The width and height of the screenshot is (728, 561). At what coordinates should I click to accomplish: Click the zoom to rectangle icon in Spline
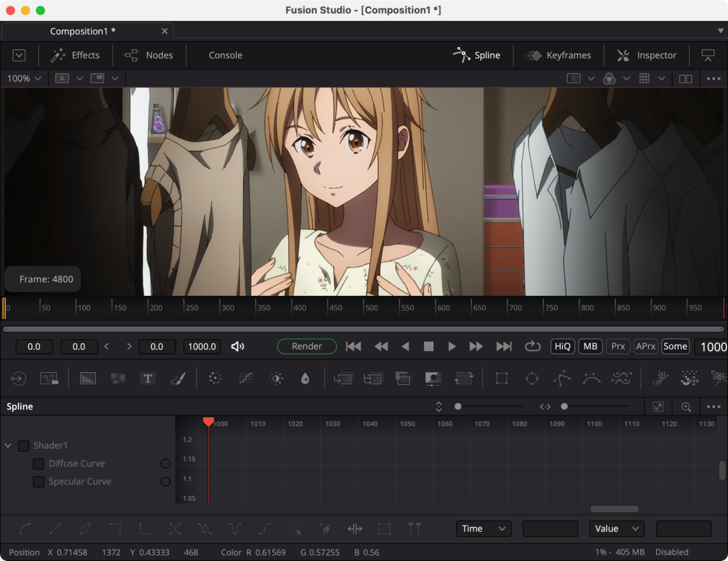686,407
